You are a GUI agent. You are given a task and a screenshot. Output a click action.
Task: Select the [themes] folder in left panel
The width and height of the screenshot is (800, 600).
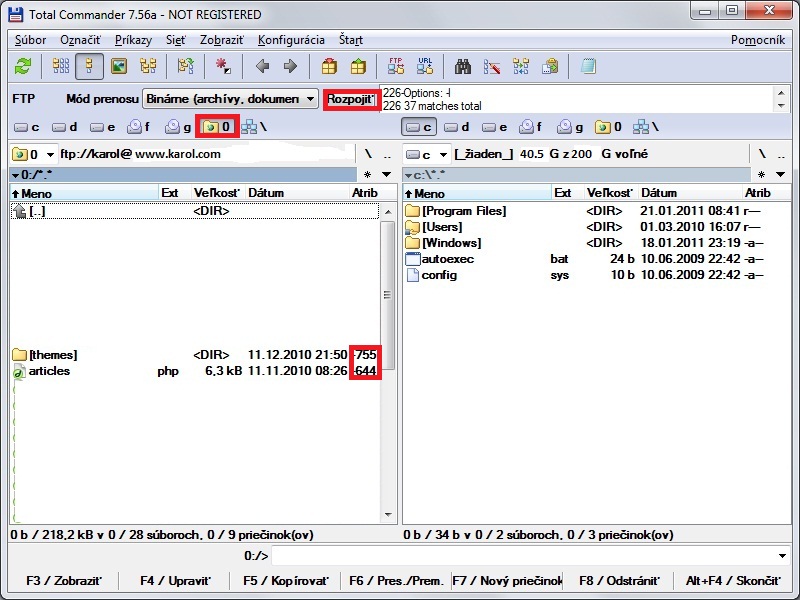coord(195,355)
